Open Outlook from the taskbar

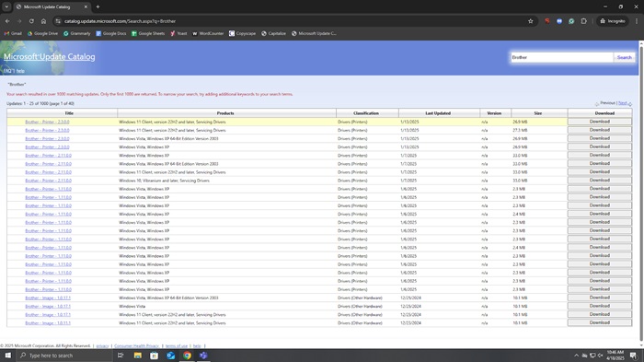pyautogui.click(x=170, y=356)
